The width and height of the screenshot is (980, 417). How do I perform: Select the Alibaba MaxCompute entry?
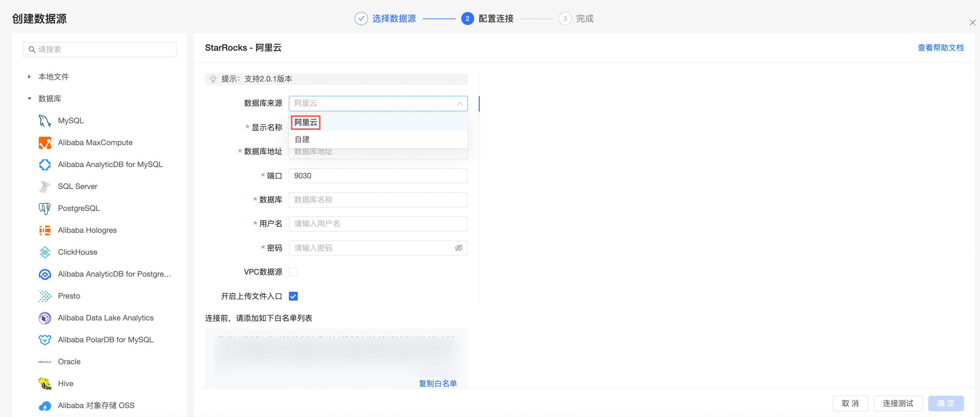tap(95, 143)
